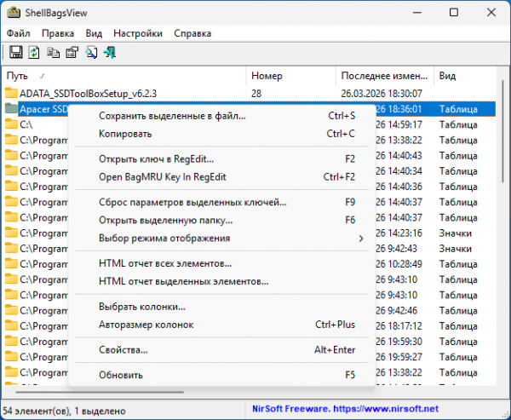This screenshot has width=511, height=420.
Task: Click the Значки cell with time 9:42:43
Action: coord(455,249)
